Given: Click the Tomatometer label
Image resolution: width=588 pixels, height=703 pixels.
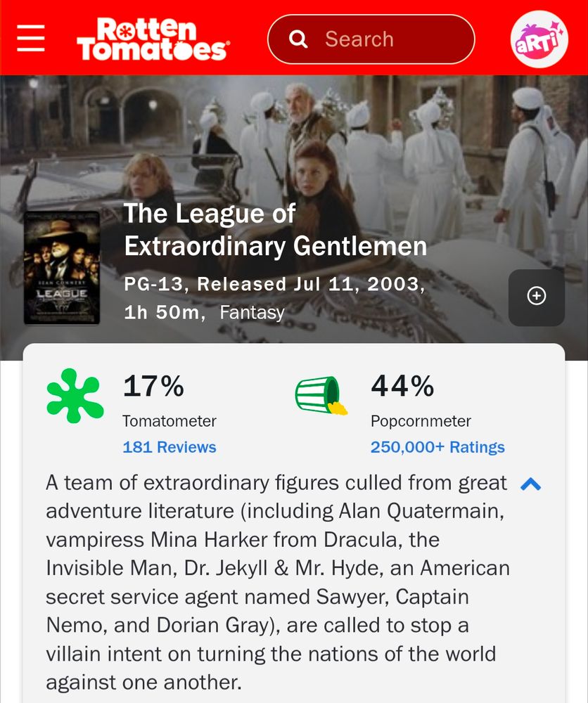Looking at the screenshot, I should (169, 421).
